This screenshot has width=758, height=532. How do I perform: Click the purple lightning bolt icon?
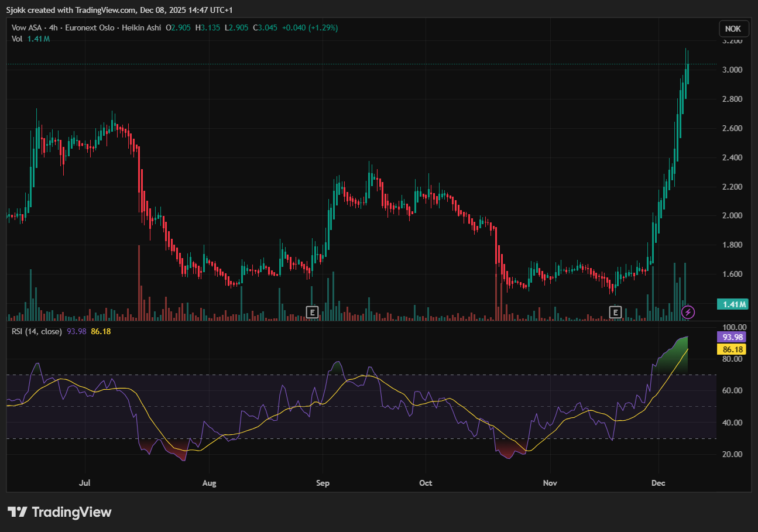tap(688, 312)
